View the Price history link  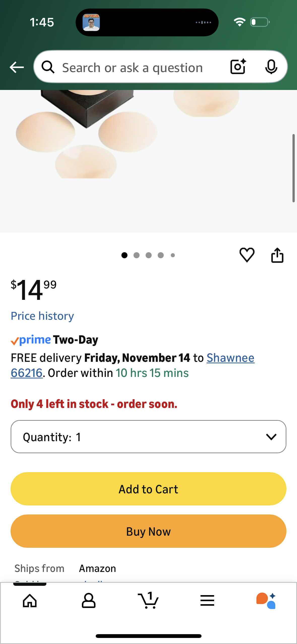(42, 315)
